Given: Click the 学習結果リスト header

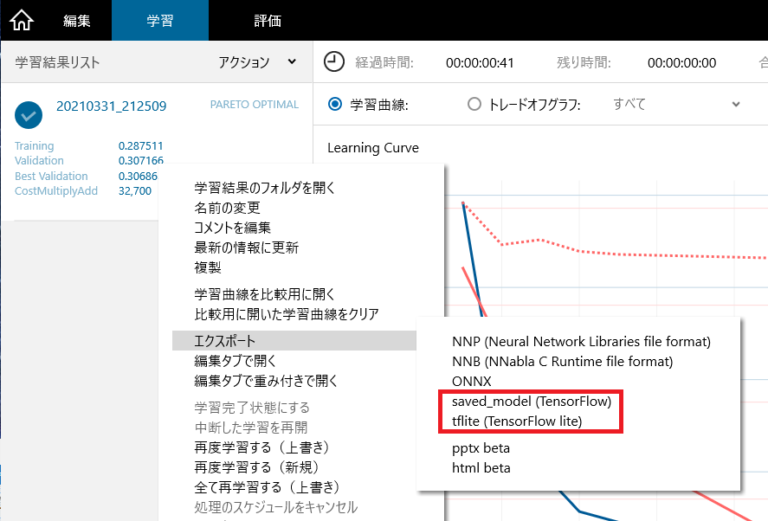Looking at the screenshot, I should coord(57,62).
